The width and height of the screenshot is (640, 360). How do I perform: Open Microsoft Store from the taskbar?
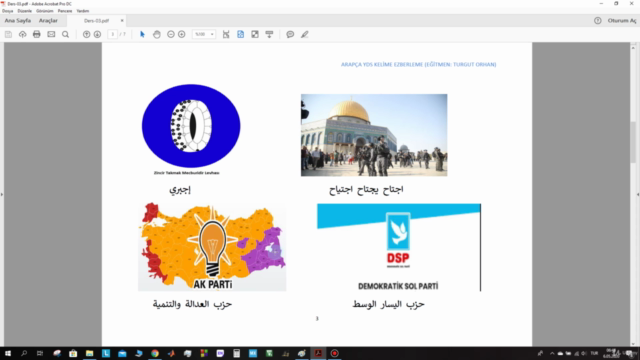click(73, 353)
